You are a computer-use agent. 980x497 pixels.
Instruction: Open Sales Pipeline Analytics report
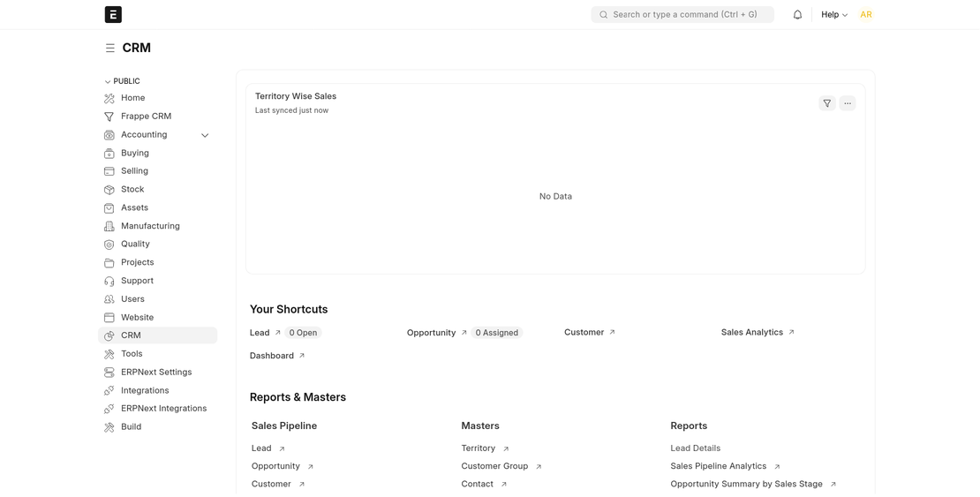click(x=718, y=466)
